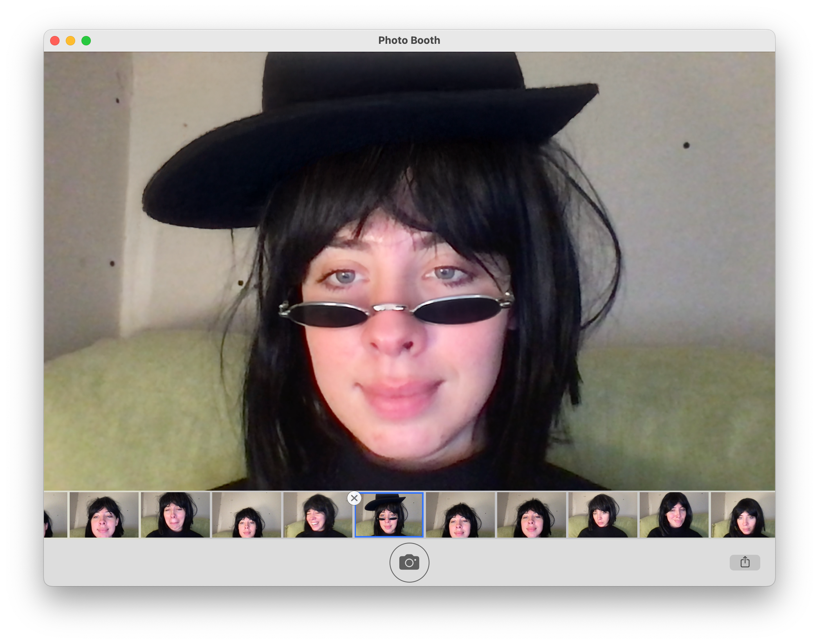The image size is (819, 644).
Task: Select the smirking long-hair thumbnail near right end
Action: (674, 514)
